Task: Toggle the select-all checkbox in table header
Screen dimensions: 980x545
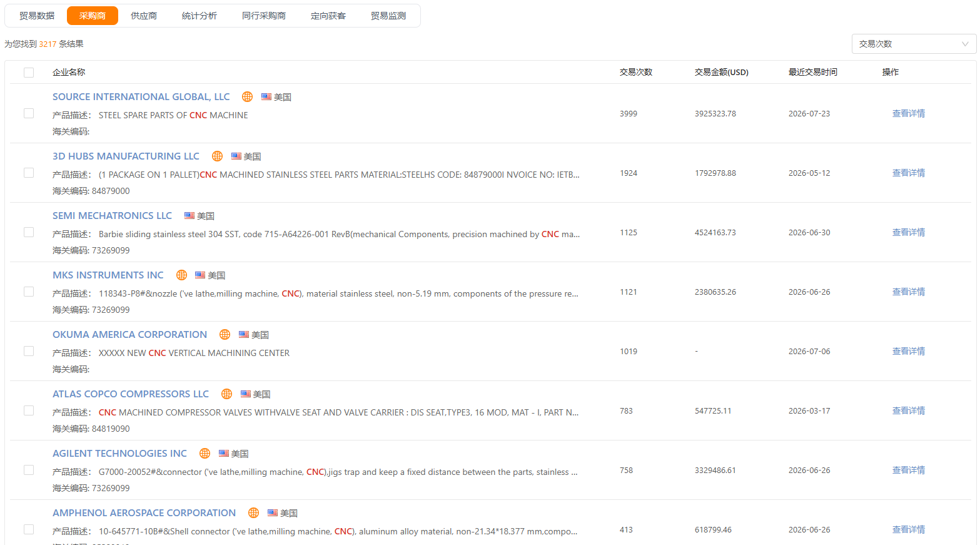Action: click(x=29, y=73)
